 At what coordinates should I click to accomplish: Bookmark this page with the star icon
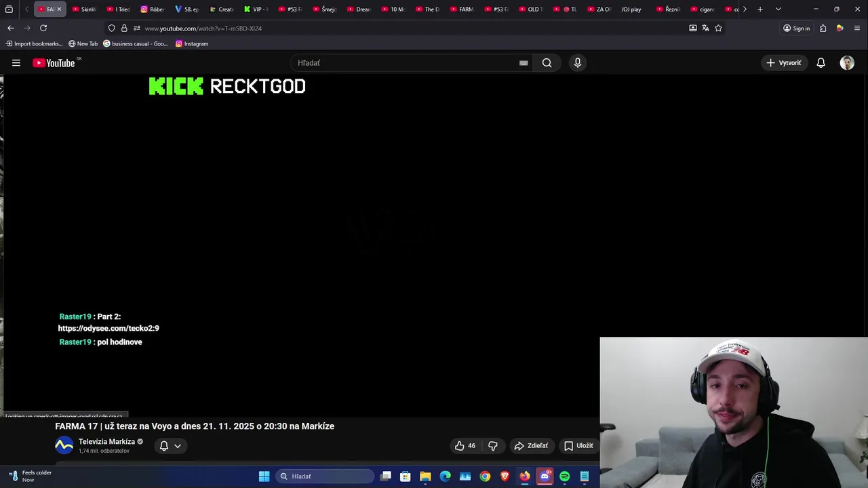718,28
